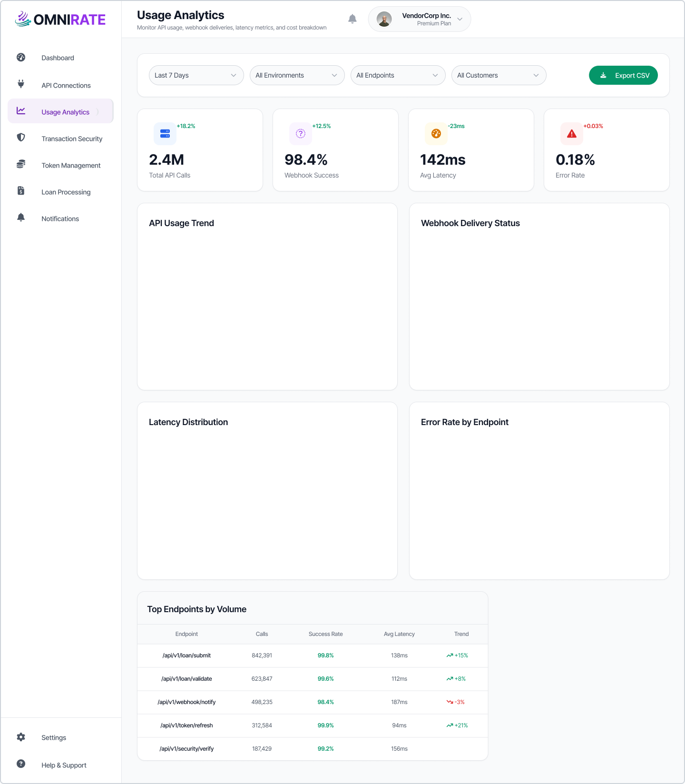Expand the VendorCorp account menu chevron
The image size is (685, 784).
click(460, 19)
